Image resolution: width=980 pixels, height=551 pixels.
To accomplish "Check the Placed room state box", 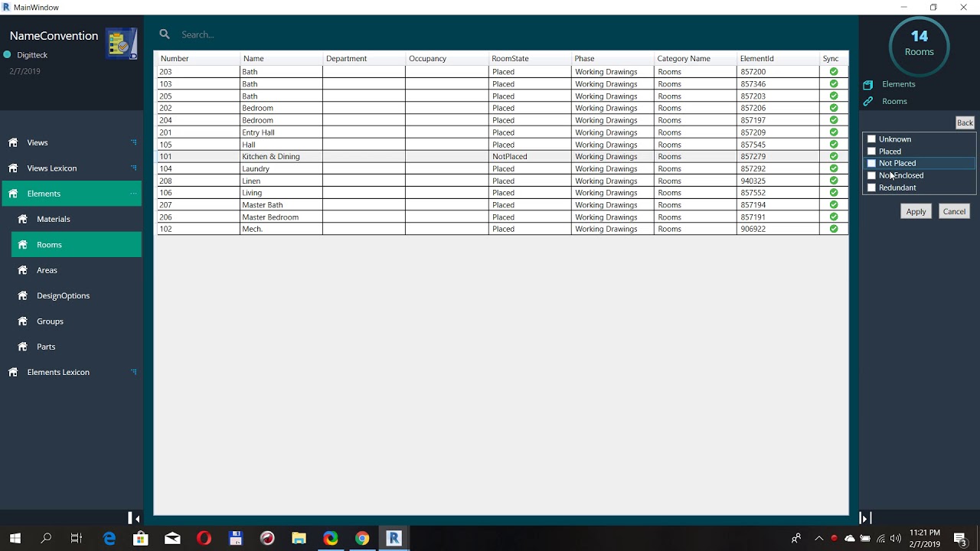I will point(871,152).
